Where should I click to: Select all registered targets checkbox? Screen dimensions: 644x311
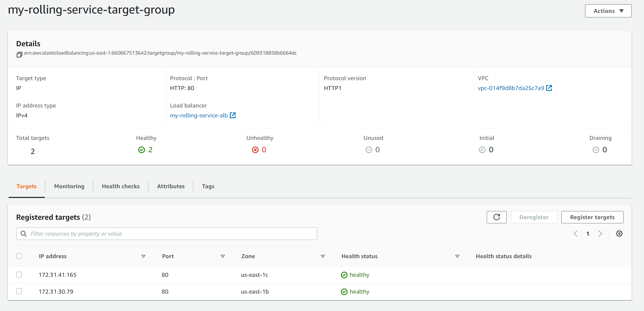pyautogui.click(x=19, y=256)
